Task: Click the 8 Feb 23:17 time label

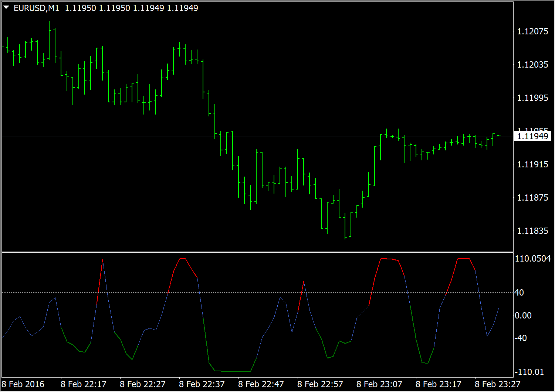Action: pos(439,384)
